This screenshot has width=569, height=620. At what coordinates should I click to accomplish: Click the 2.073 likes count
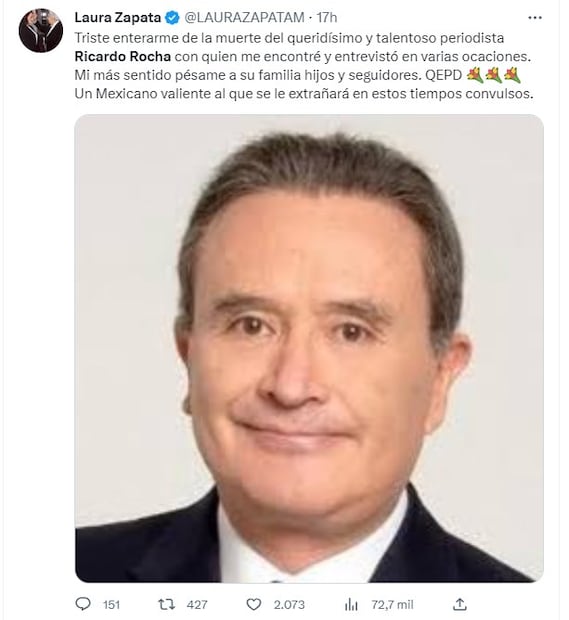click(x=289, y=605)
